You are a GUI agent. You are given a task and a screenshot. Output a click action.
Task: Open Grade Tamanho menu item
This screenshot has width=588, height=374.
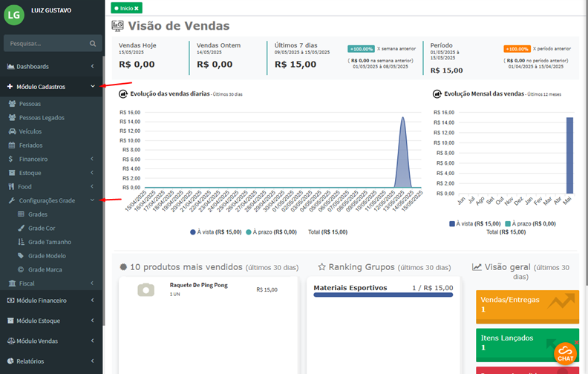50,242
